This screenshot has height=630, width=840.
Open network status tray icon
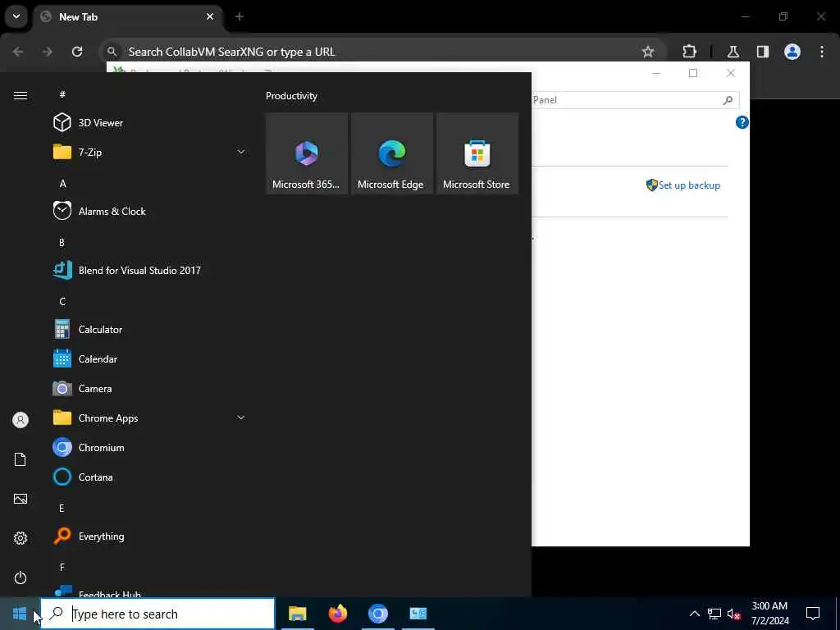[x=714, y=614]
